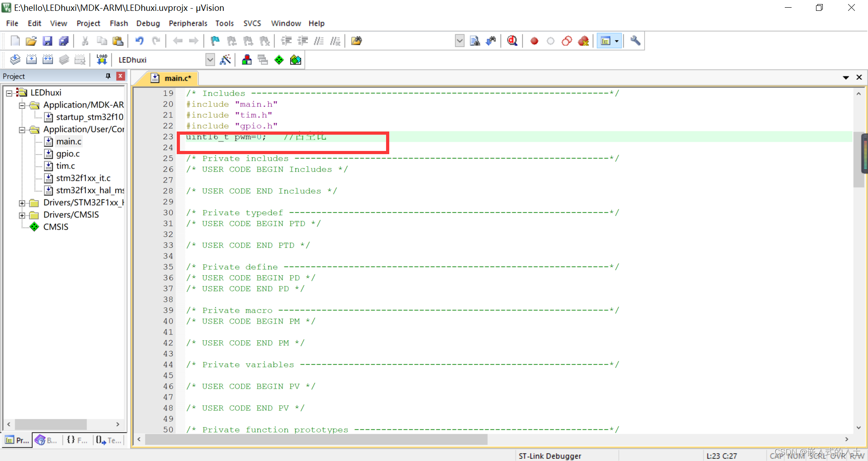
Task: Open Manage Run-Time Environment green diamond icon
Action: 279,60
